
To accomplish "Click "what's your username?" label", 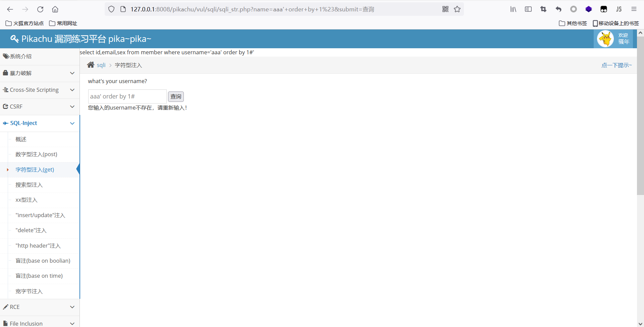I will click(x=117, y=81).
